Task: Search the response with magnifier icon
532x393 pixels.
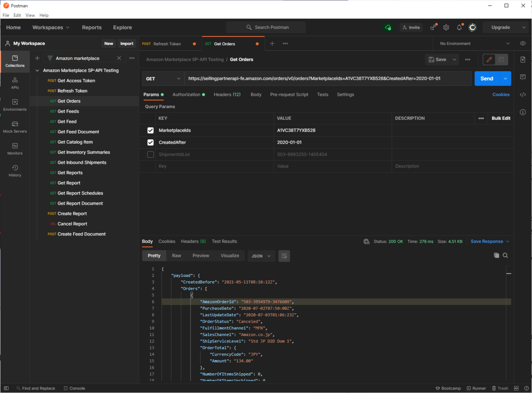Action: click(x=505, y=255)
